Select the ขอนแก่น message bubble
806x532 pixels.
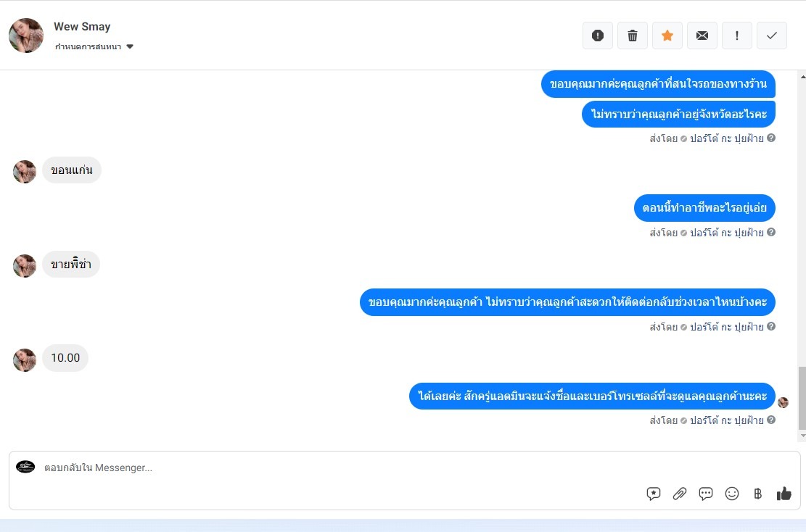(72, 170)
